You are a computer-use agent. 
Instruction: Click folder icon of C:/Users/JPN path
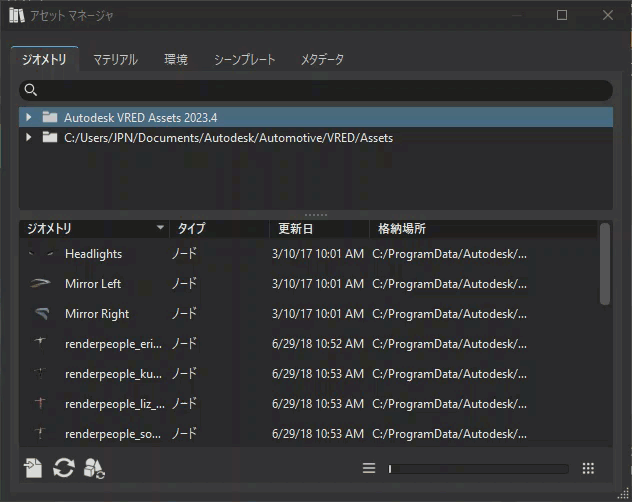tap(50, 137)
